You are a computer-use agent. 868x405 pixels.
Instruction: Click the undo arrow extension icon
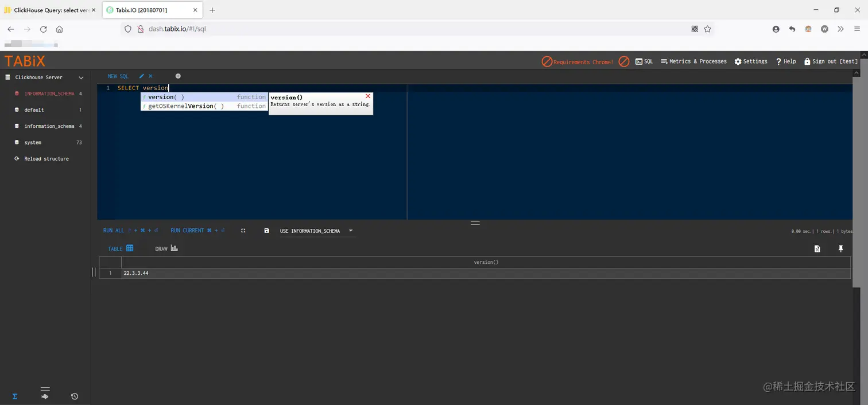[x=792, y=29]
